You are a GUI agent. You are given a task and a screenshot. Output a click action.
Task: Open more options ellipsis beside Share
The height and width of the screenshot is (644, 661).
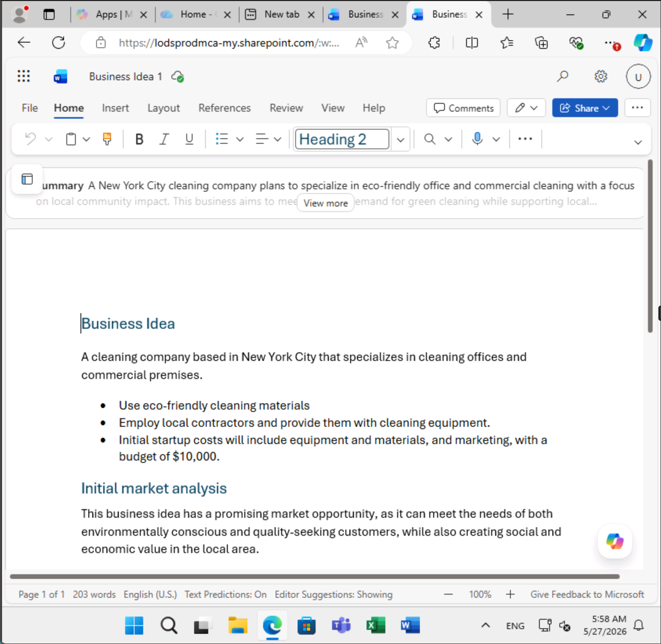[x=637, y=108]
